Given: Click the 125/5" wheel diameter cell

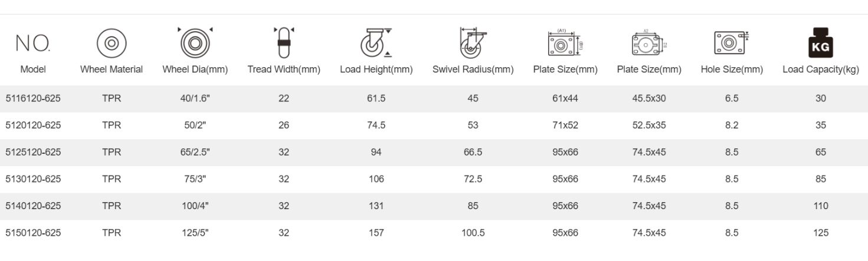Looking at the screenshot, I should point(195,233).
